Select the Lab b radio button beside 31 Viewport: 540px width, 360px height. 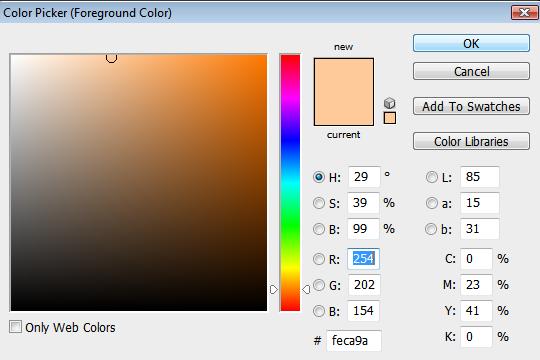431,229
